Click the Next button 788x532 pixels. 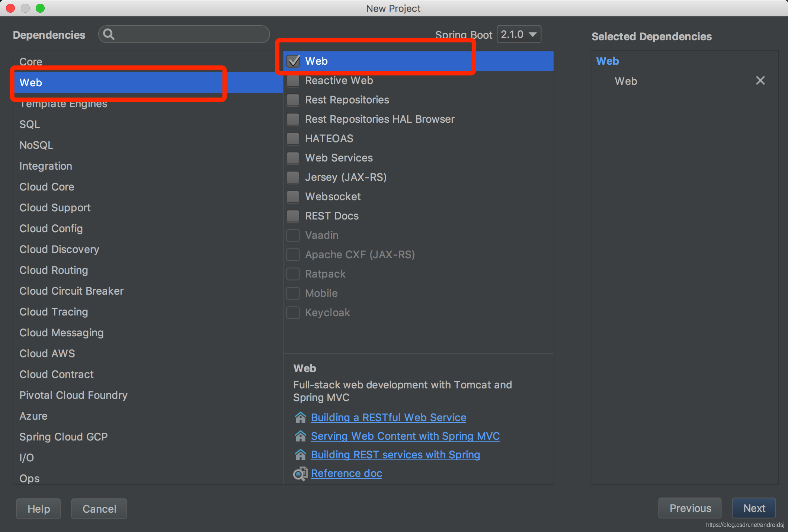pos(754,508)
